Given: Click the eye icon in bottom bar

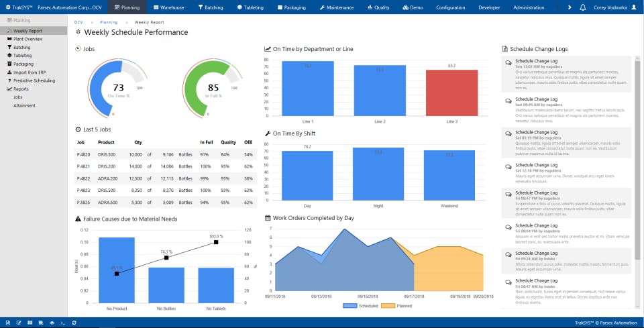Looking at the screenshot, I should 52,323.
